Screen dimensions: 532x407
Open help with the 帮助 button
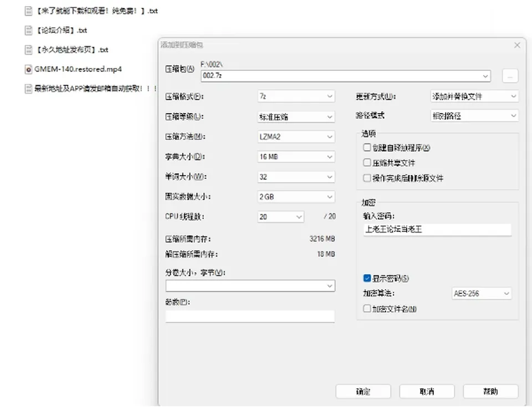[490, 391]
